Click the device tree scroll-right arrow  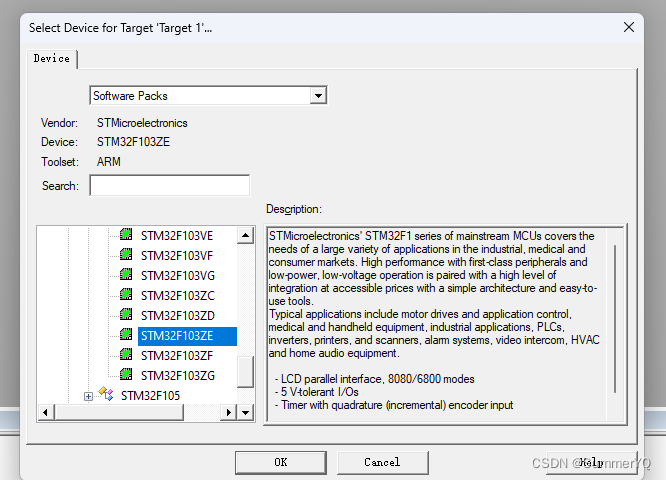[x=229, y=412]
